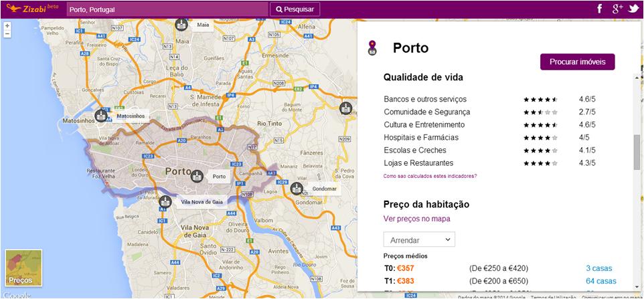Click the 'Preço da habitação' heading
The image size is (644, 299).
426,204
